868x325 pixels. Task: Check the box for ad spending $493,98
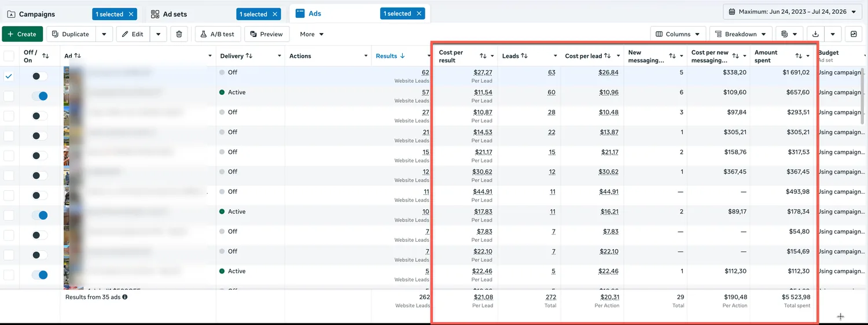[x=9, y=195]
